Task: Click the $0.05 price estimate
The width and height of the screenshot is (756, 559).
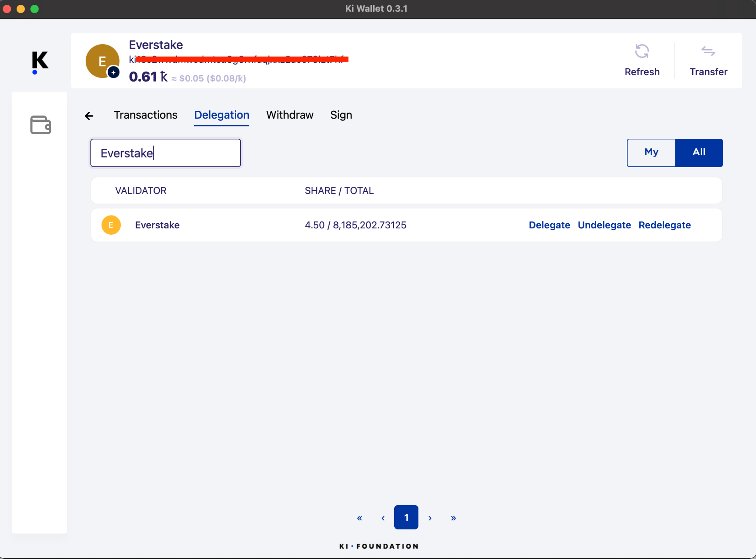Action: click(x=191, y=78)
